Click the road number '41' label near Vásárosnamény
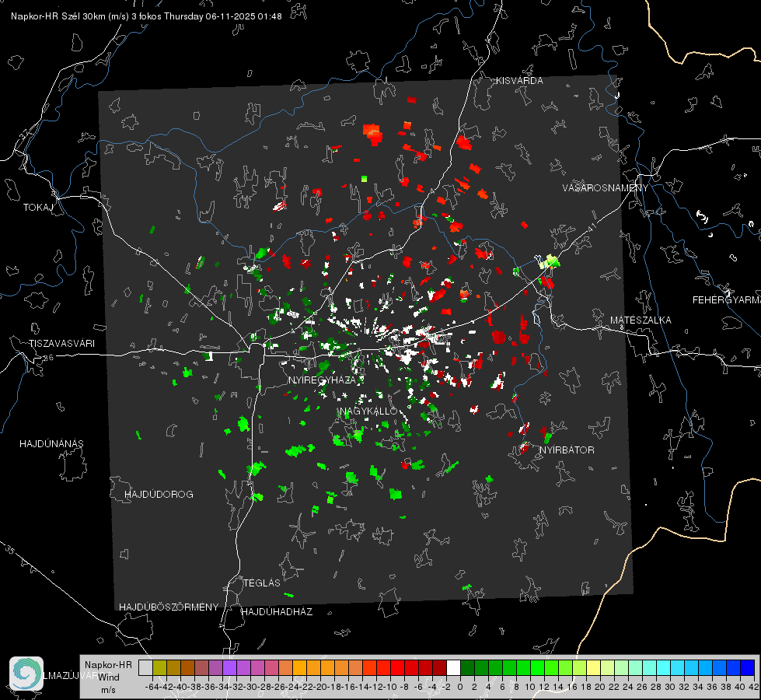Viewport: 761px width, 700px height. click(x=591, y=227)
